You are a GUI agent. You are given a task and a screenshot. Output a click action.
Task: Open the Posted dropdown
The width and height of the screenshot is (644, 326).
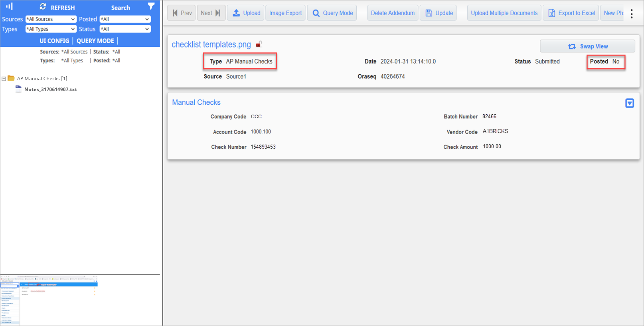tap(125, 19)
